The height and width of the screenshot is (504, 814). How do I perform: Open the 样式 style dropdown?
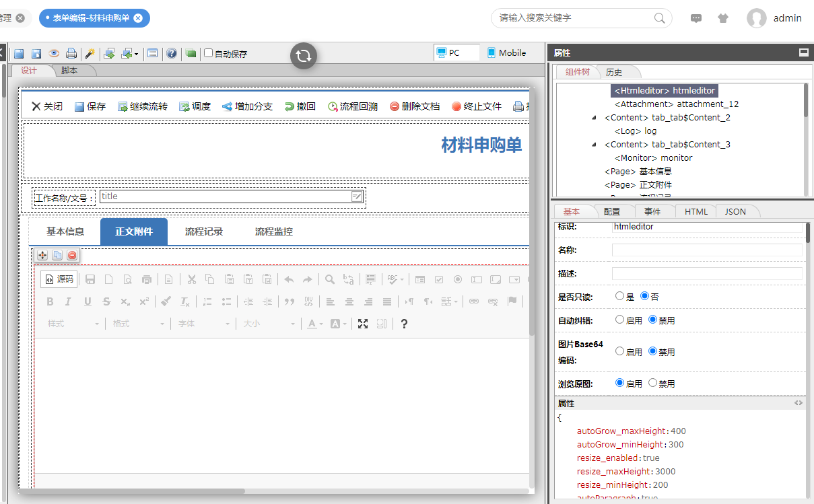(73, 324)
